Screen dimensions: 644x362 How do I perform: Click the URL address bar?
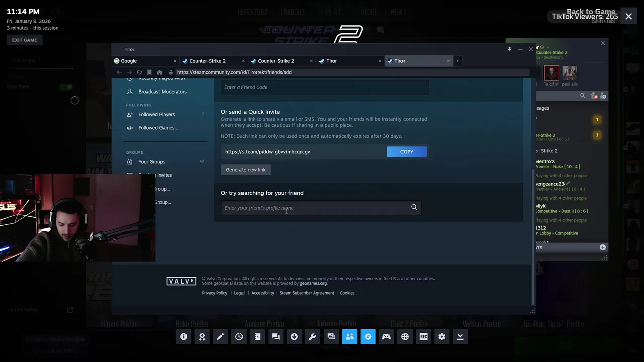click(x=352, y=72)
